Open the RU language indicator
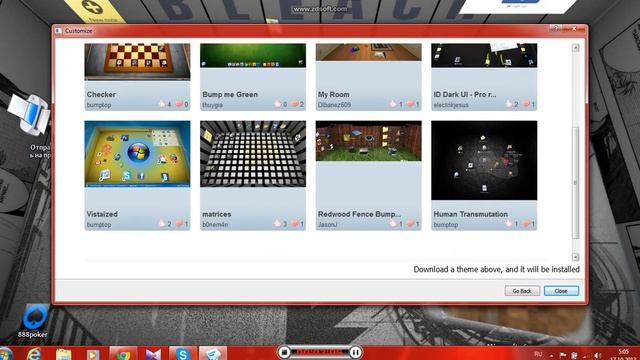 coord(538,354)
